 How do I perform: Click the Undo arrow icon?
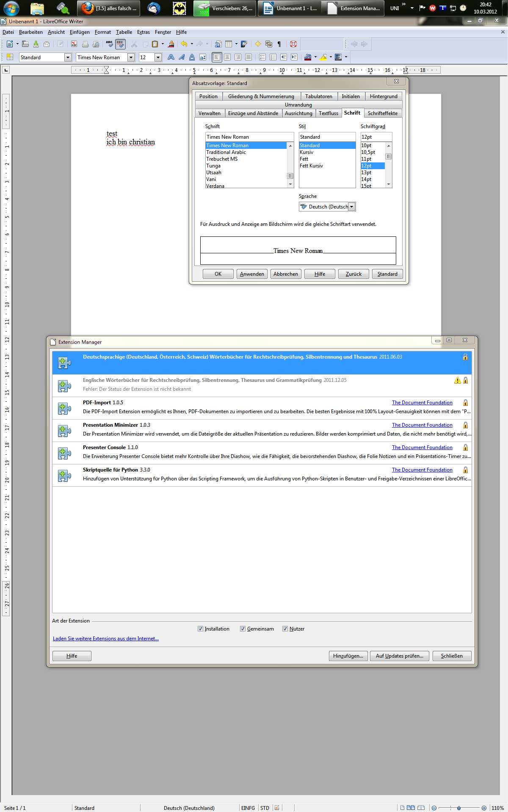click(x=184, y=44)
